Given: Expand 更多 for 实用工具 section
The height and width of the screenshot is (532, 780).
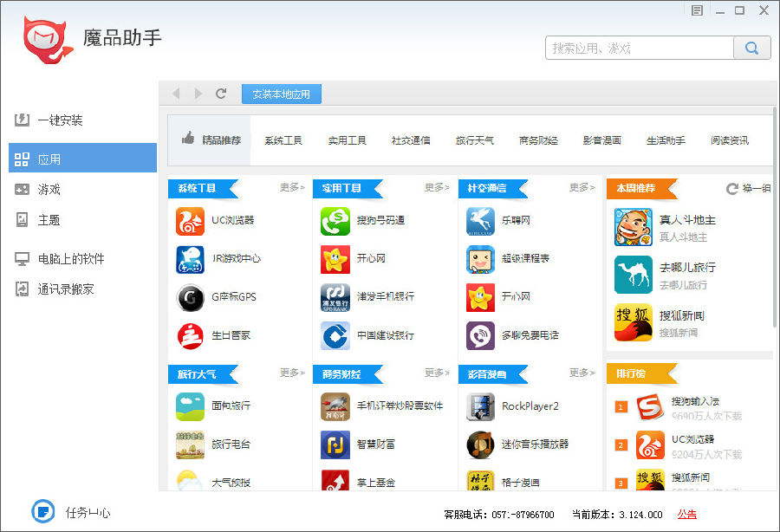Looking at the screenshot, I should [437, 187].
